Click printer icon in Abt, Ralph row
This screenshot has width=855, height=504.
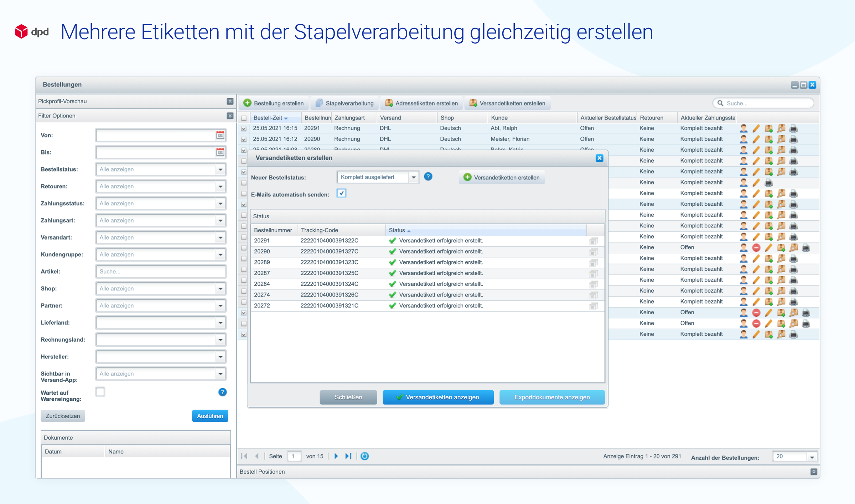click(x=794, y=128)
